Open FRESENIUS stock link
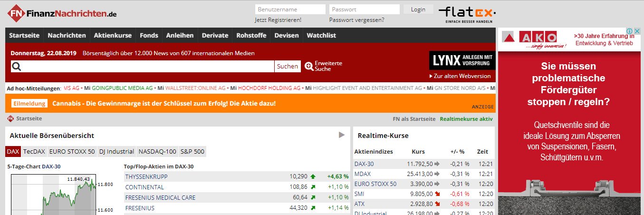The height and width of the screenshot is (215, 644). pos(140,208)
